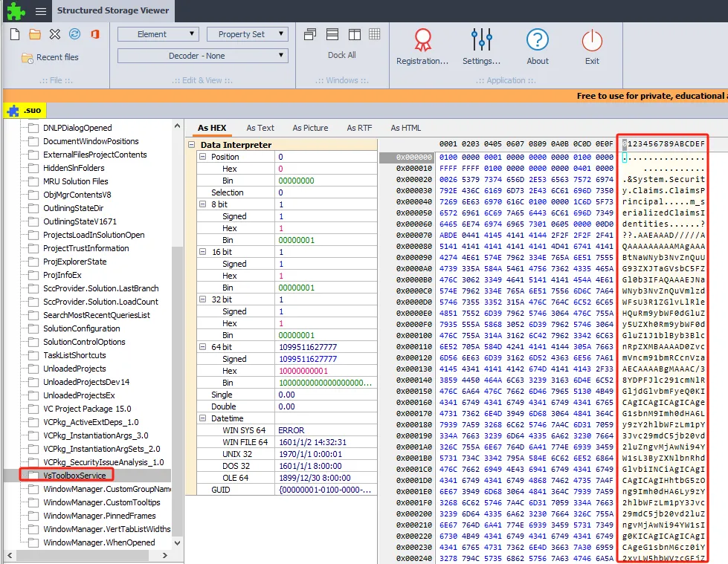Click the new file icon
This screenshot has width=728, height=564.
pyautogui.click(x=15, y=34)
